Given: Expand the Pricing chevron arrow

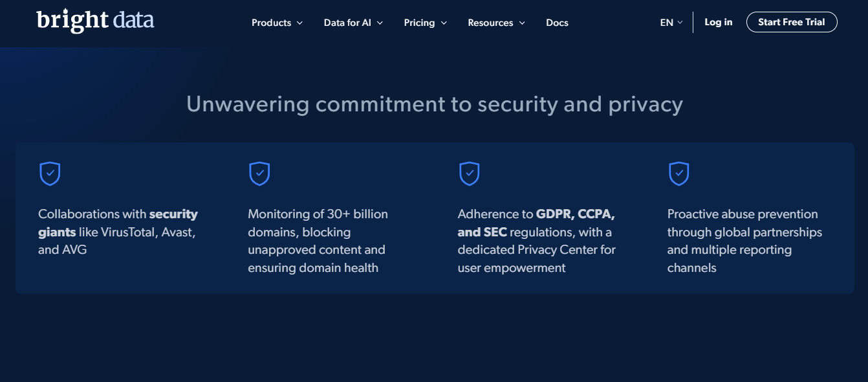Looking at the screenshot, I should (444, 23).
